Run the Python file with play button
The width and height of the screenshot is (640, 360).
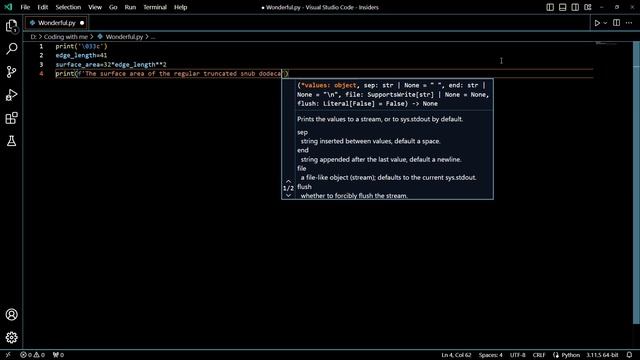click(597, 23)
